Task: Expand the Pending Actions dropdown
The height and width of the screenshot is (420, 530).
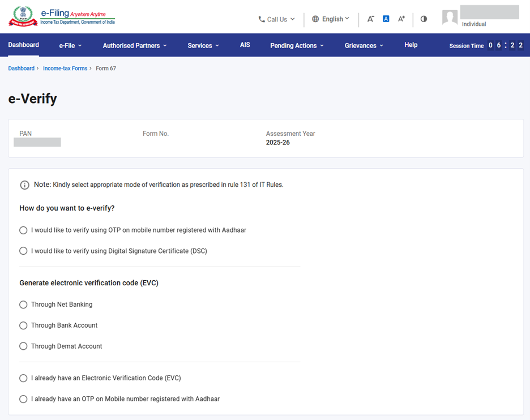Action: point(297,45)
